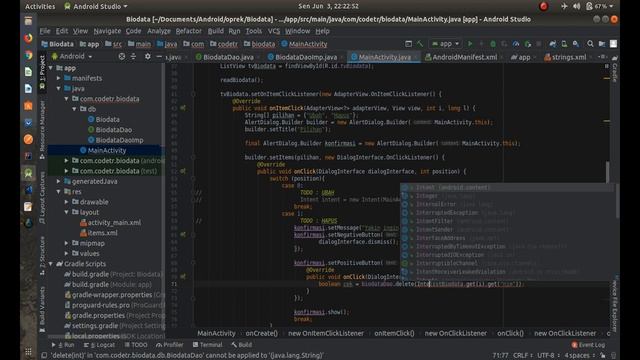Collapse the java folder node
Screen dimensions: 640x360
[x=59, y=89]
